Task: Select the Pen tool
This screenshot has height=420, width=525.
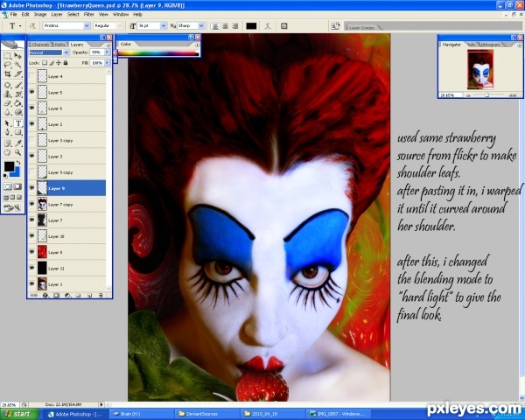Action: pos(7,133)
